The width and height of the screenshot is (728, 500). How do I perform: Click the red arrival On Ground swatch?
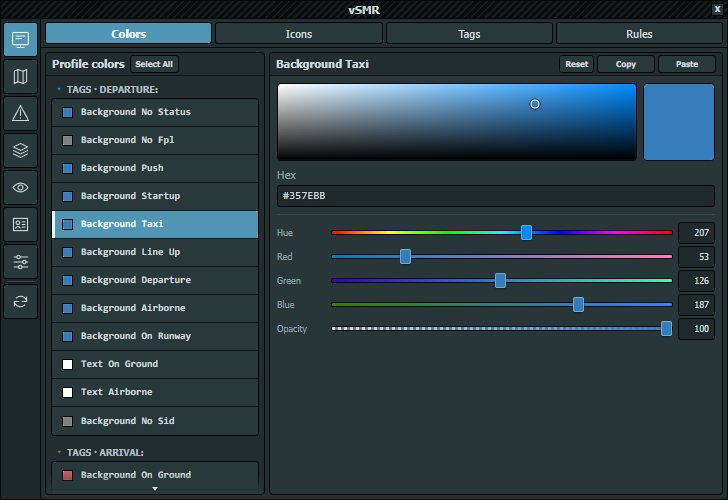coord(67,475)
